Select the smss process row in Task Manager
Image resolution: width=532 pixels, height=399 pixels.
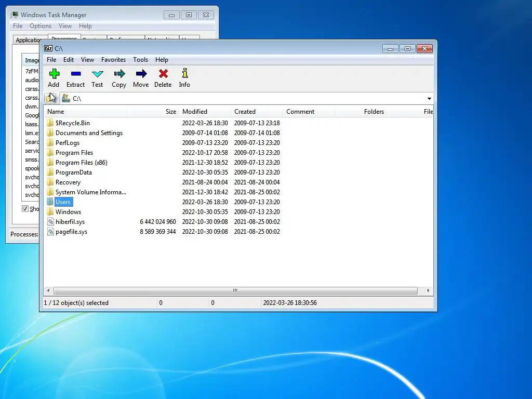pyautogui.click(x=32, y=159)
